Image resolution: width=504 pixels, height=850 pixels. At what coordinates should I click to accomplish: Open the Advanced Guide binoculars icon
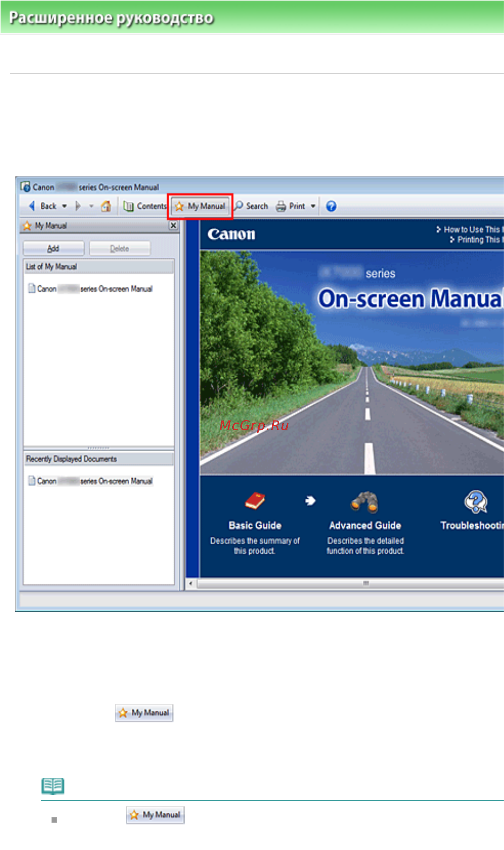365,502
